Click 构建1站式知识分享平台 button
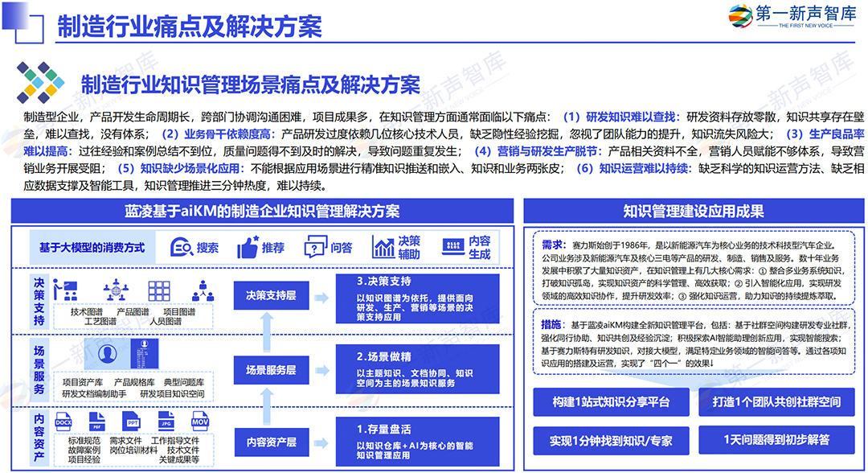The image size is (868, 473). coord(611,401)
